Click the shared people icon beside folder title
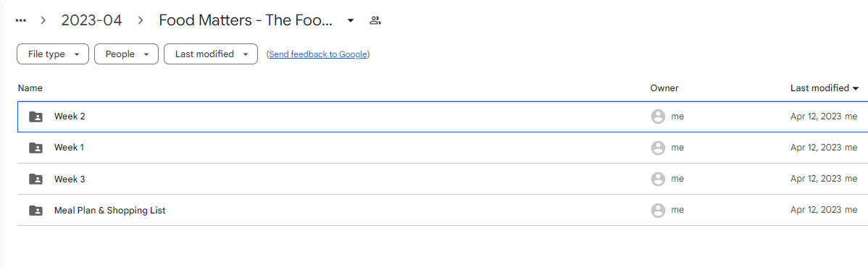 (375, 20)
